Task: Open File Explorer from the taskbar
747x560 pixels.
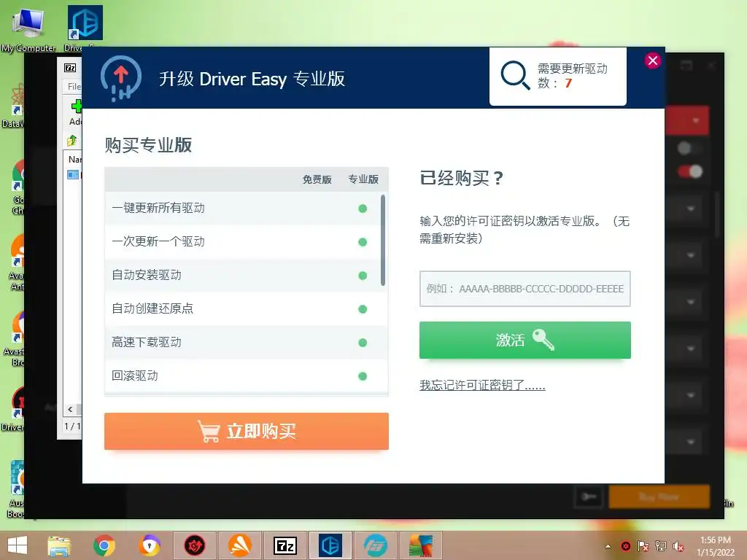Action: (x=59, y=545)
